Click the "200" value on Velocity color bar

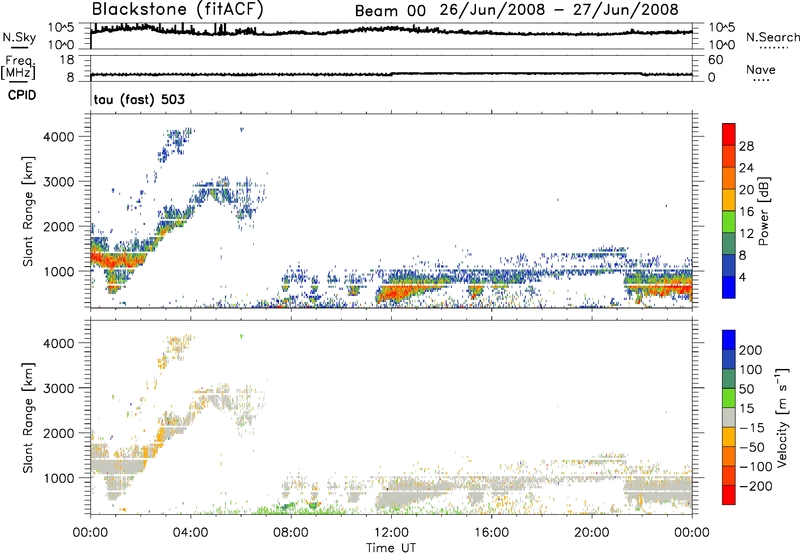pyautogui.click(x=751, y=350)
